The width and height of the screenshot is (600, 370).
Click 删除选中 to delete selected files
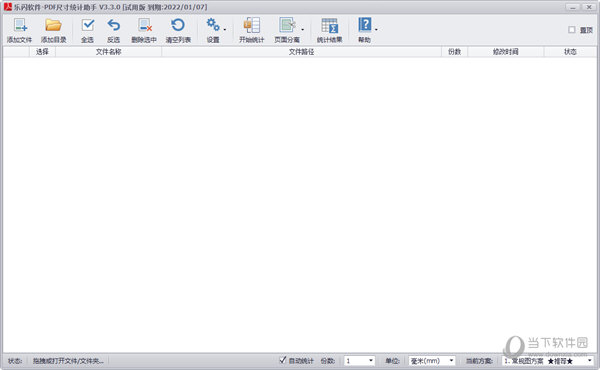click(144, 30)
